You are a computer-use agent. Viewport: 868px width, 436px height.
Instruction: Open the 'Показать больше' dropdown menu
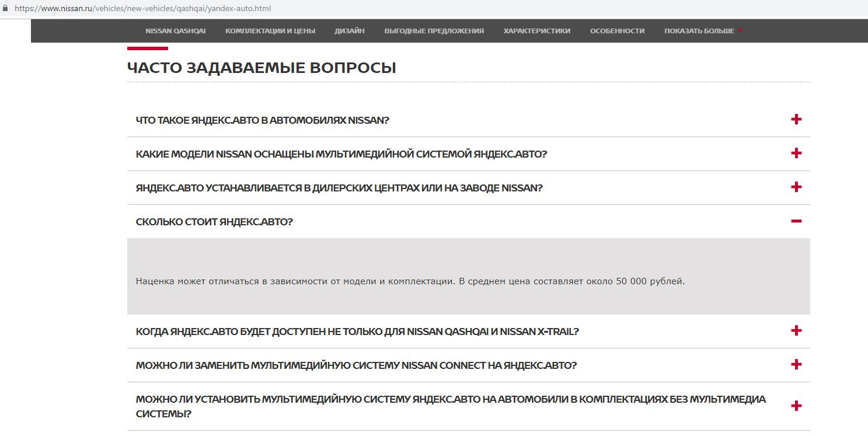tap(703, 31)
